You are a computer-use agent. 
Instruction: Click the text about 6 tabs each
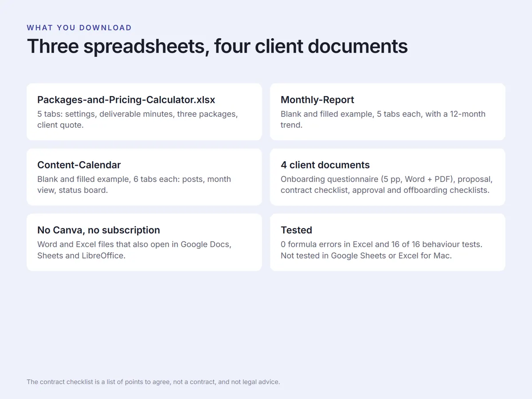[134, 184]
